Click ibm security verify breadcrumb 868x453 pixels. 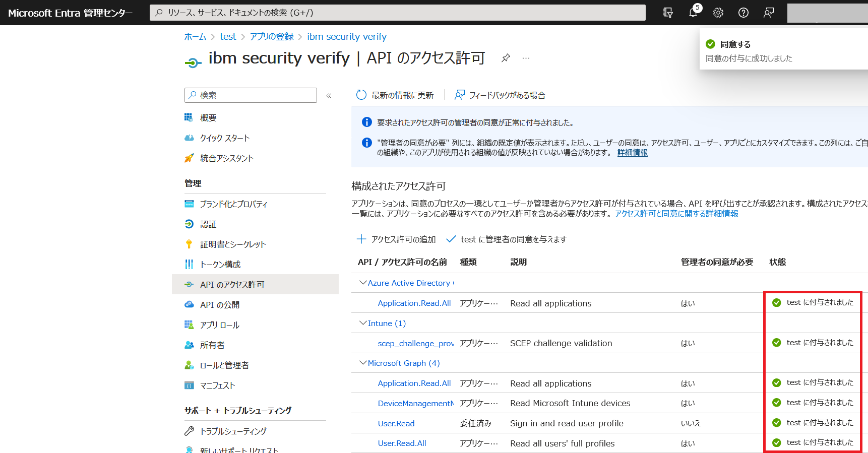(347, 36)
